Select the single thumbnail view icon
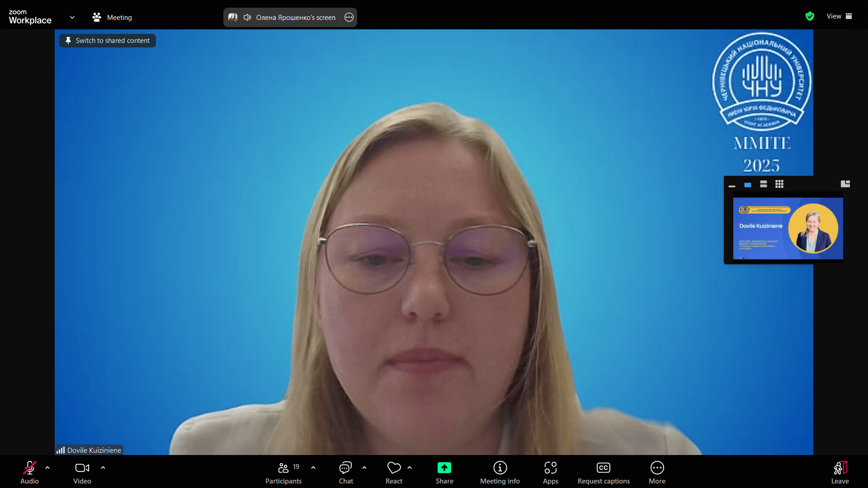 point(748,184)
